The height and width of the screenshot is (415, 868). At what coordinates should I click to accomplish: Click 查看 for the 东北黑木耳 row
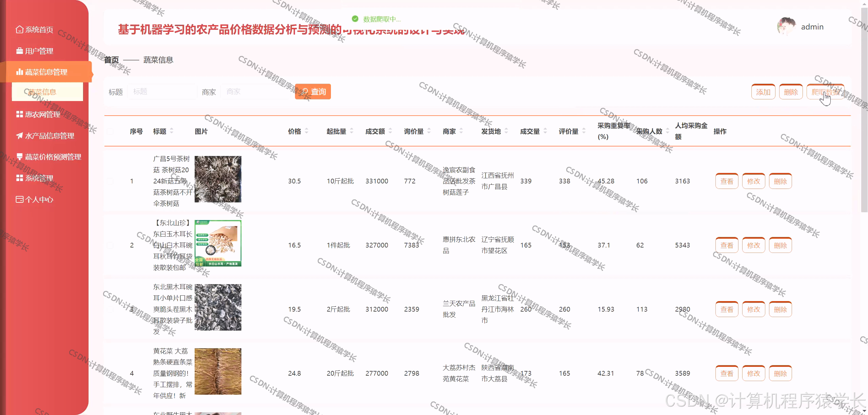coord(727,309)
